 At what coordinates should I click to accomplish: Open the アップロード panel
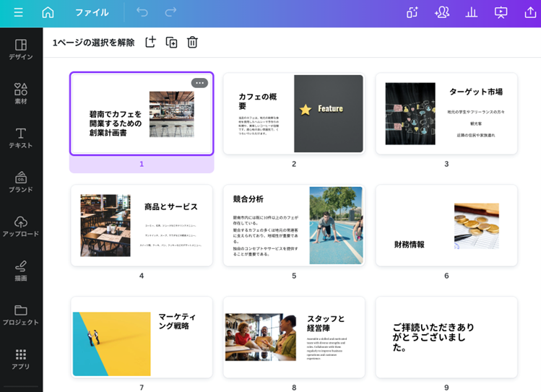[x=21, y=227]
